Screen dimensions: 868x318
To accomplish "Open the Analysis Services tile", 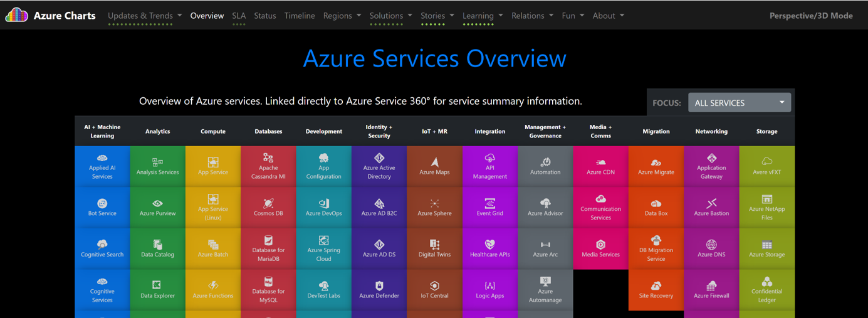I will click(157, 167).
